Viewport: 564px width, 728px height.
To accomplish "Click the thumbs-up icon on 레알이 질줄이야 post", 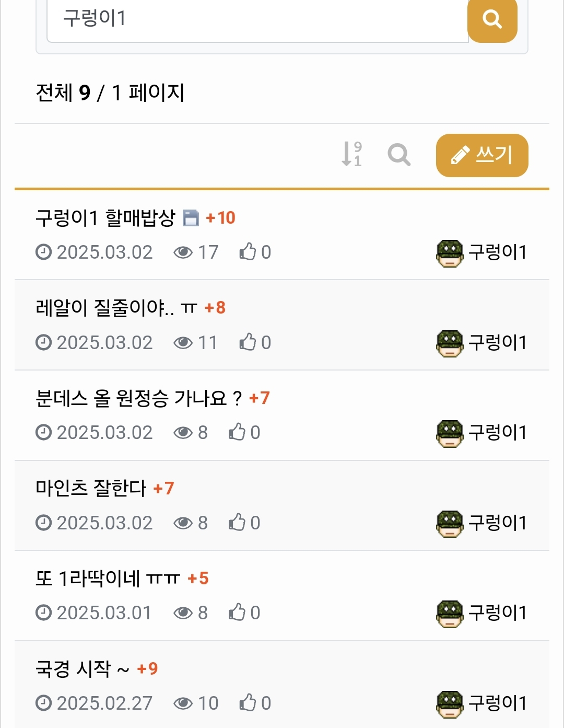I will pos(248,343).
